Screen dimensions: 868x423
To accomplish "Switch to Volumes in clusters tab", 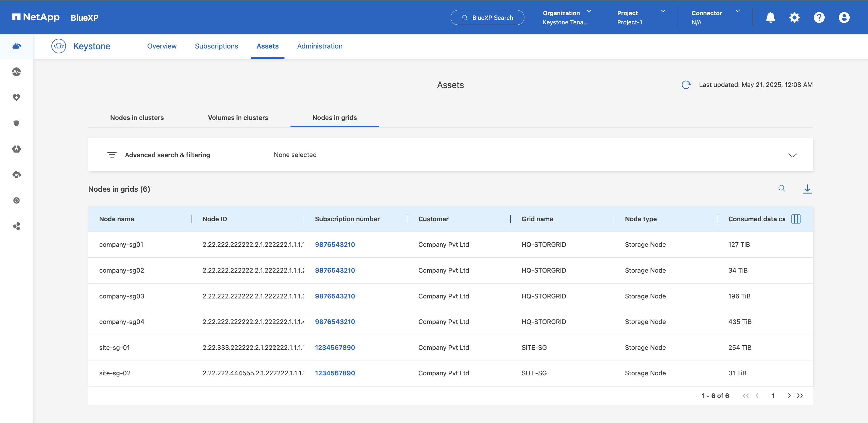I will click(238, 118).
